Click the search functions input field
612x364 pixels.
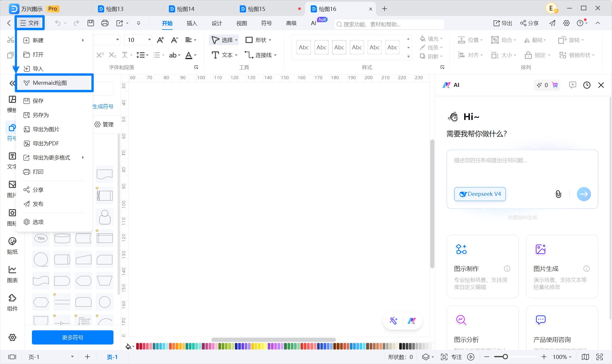(x=389, y=24)
